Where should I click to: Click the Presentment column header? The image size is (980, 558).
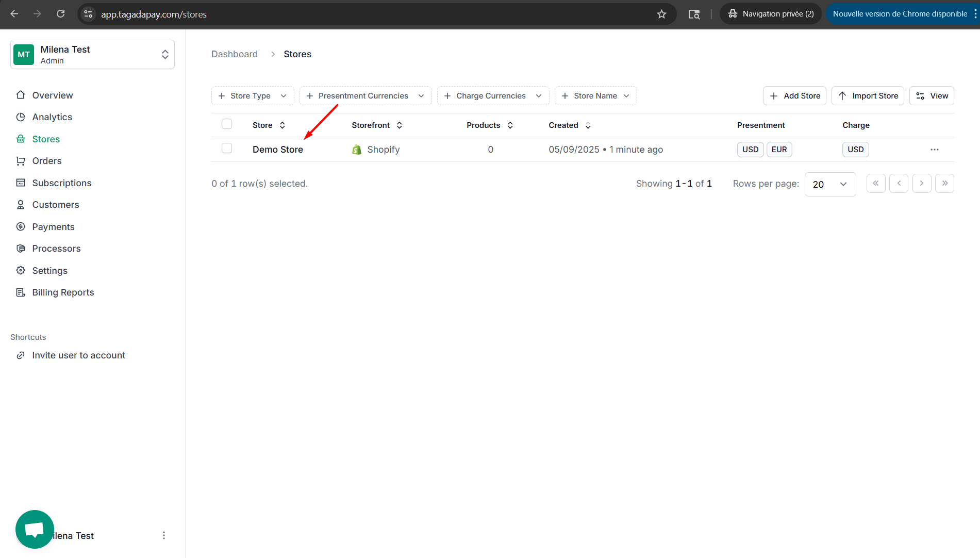click(761, 125)
